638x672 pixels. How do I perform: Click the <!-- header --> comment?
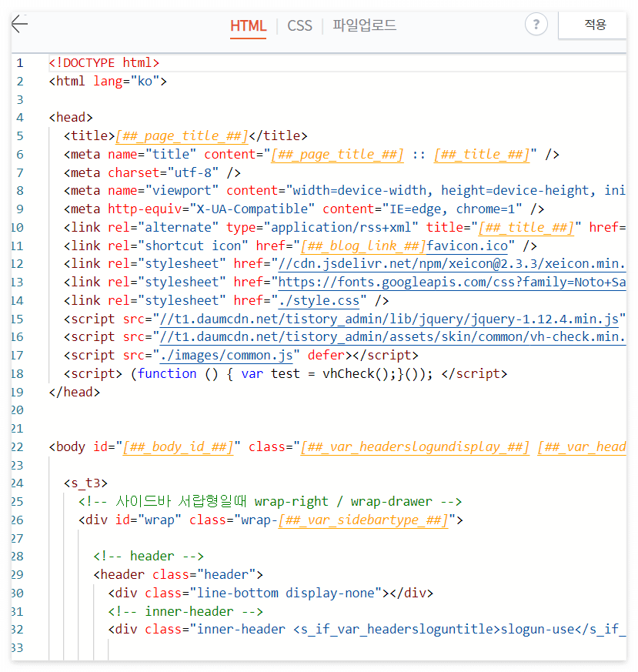click(x=149, y=557)
